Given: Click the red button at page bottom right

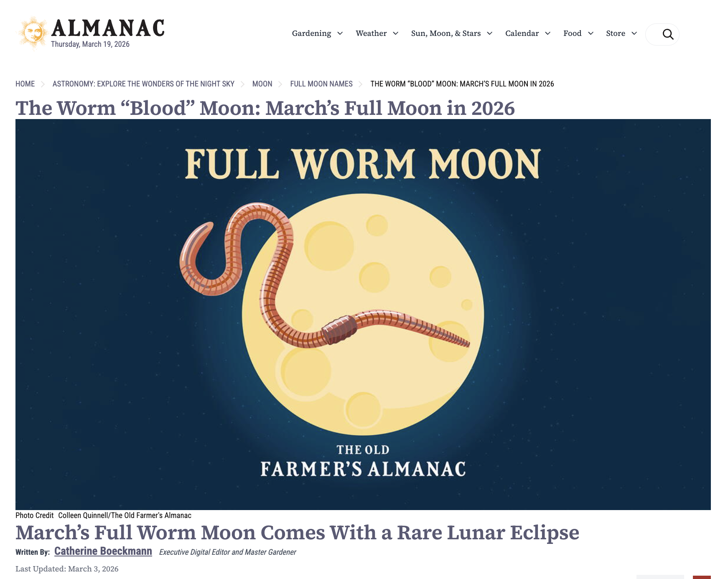Looking at the screenshot, I should pos(702,577).
